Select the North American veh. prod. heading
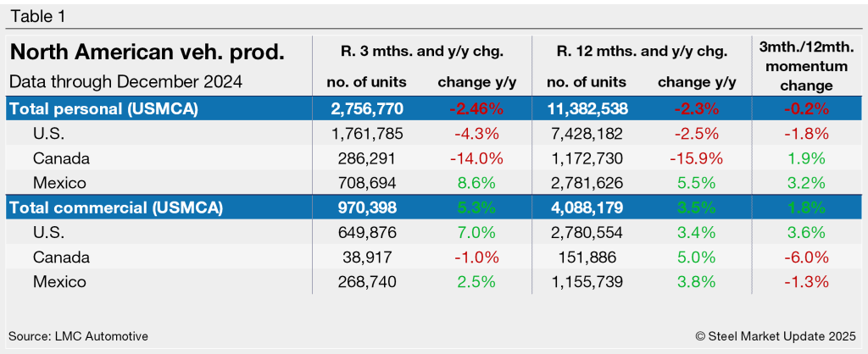 click(x=147, y=53)
